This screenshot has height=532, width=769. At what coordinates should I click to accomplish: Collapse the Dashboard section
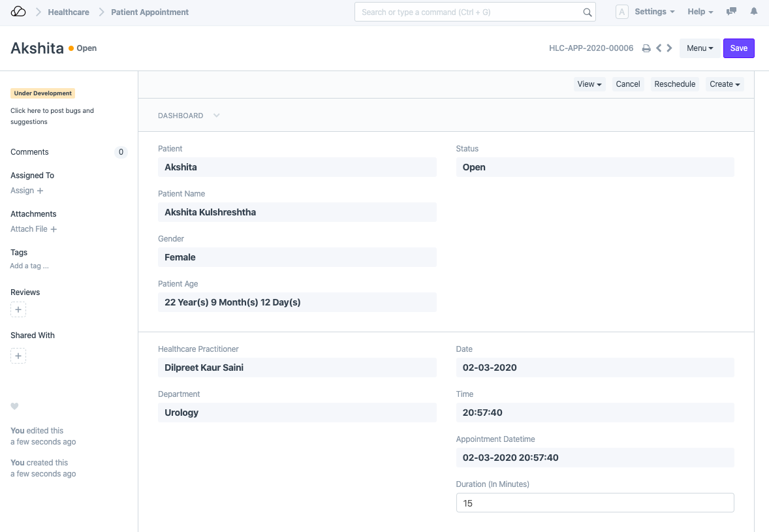click(x=216, y=116)
